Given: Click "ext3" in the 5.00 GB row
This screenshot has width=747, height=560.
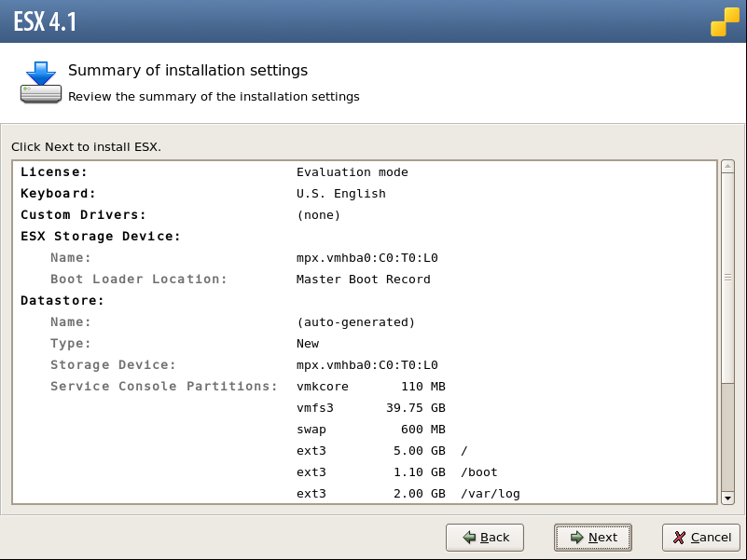Looking at the screenshot, I should [x=311, y=450].
